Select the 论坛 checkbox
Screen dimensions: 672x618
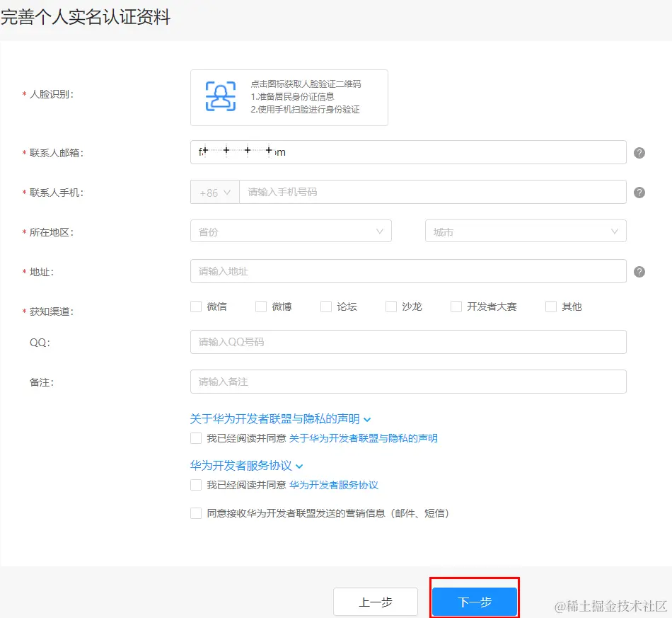pos(326,306)
